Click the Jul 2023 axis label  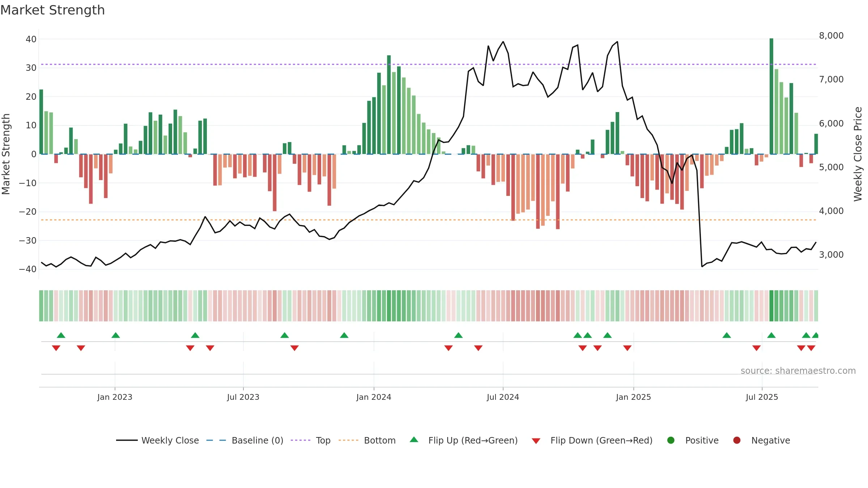[x=243, y=397]
